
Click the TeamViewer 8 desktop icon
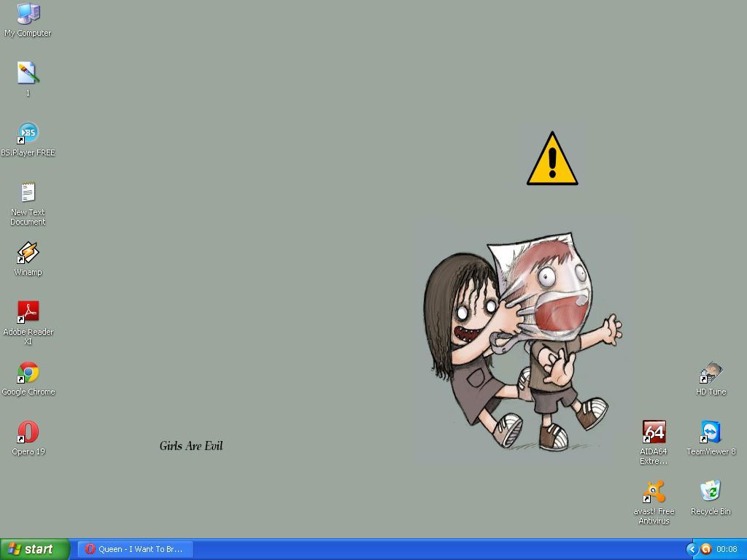pos(711,432)
